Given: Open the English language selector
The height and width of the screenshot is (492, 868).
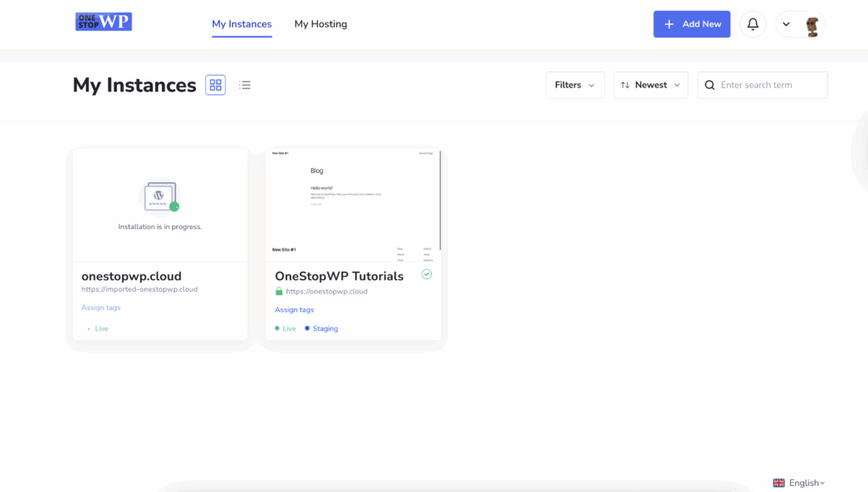Looking at the screenshot, I should point(798,484).
